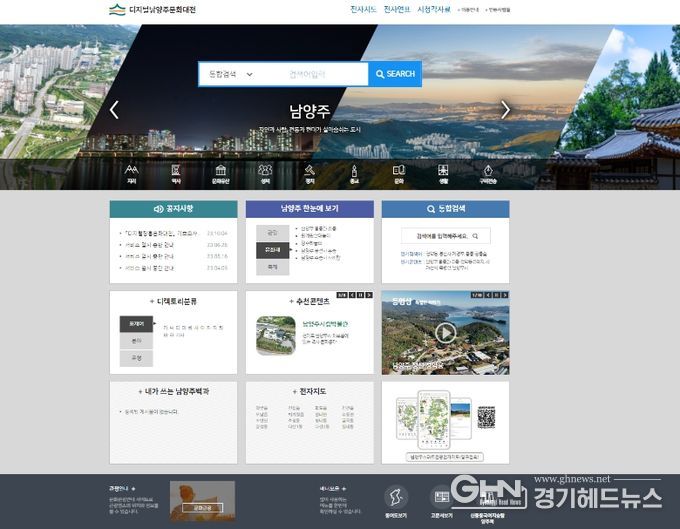Open 전시시도 in the top menu
The height and width of the screenshot is (529, 680).
[x=363, y=9]
